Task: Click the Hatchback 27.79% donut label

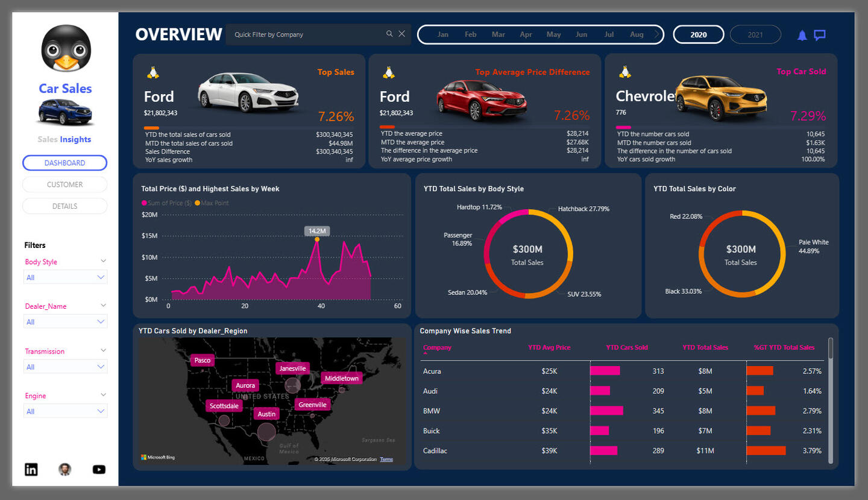Action: tap(583, 209)
